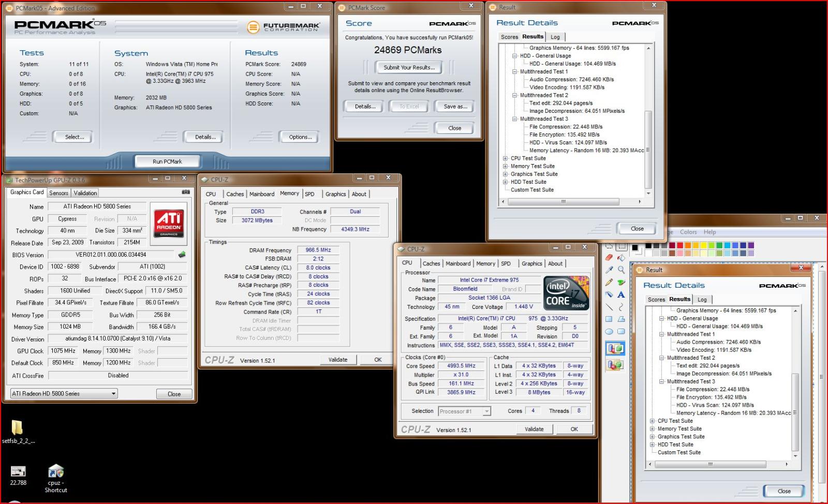
Task: Select the Custom Test Suite tree item
Action: 532,190
